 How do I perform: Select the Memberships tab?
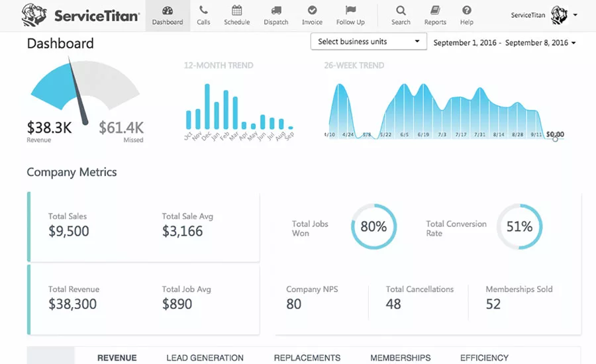click(x=400, y=357)
